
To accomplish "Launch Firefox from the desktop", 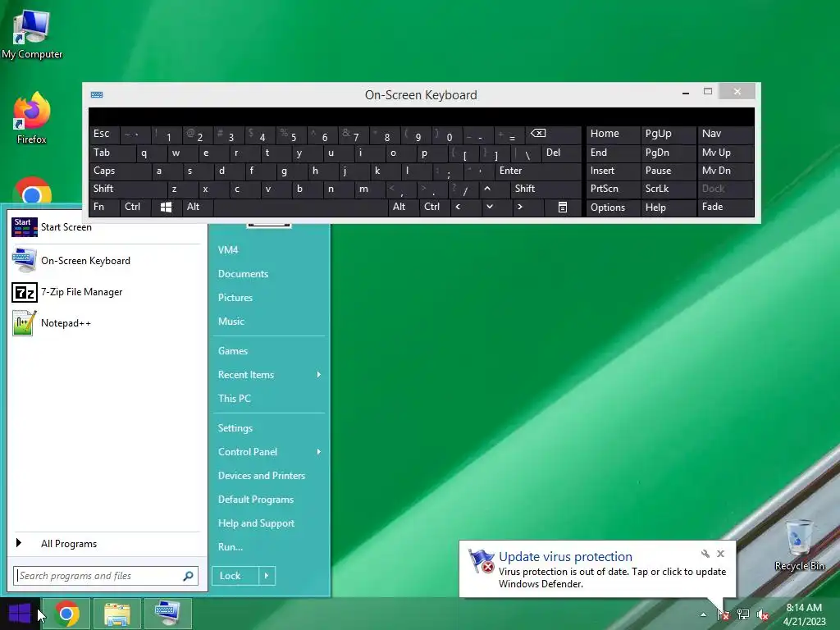I will click(32, 118).
